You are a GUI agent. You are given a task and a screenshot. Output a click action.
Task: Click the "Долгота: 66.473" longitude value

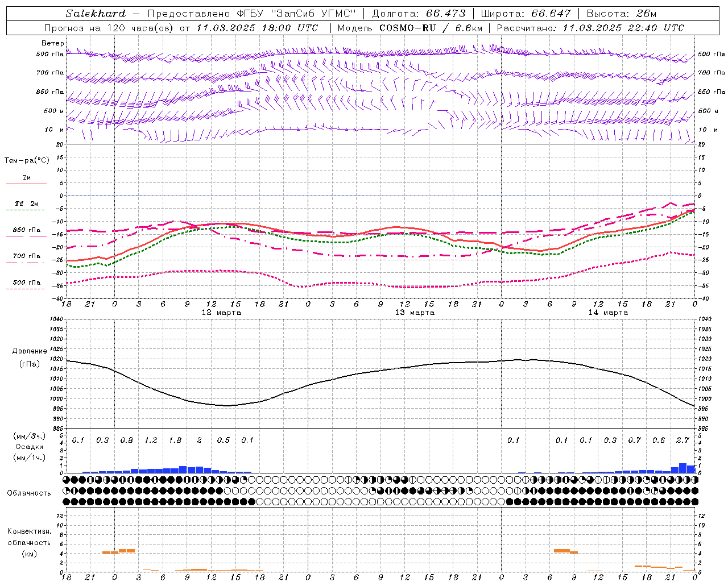point(419,14)
